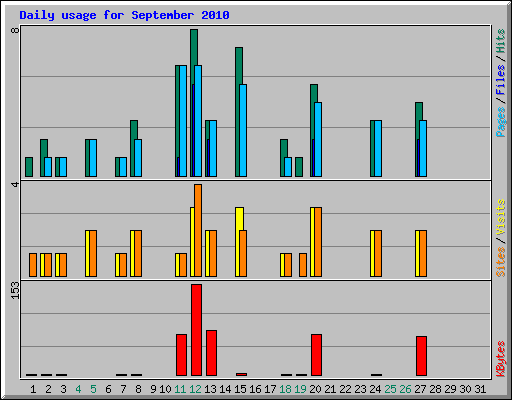Click the cyan Pages bar for day 5
The image size is (512, 400).
pyautogui.click(x=93, y=158)
